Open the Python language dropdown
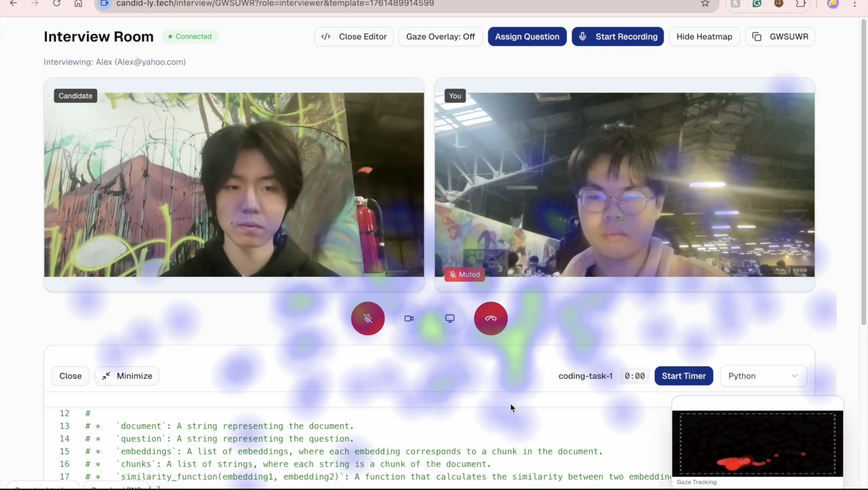This screenshot has width=868, height=490. (763, 376)
